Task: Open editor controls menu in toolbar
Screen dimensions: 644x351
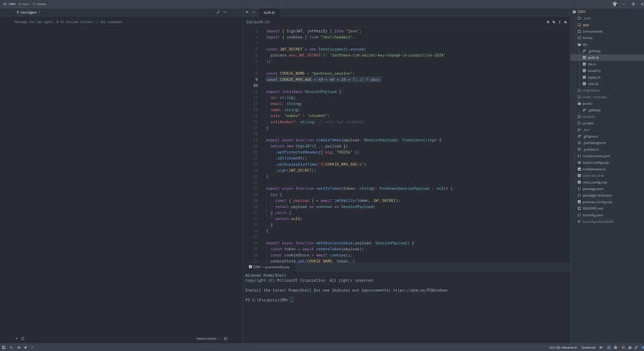Action: [x=565, y=21]
